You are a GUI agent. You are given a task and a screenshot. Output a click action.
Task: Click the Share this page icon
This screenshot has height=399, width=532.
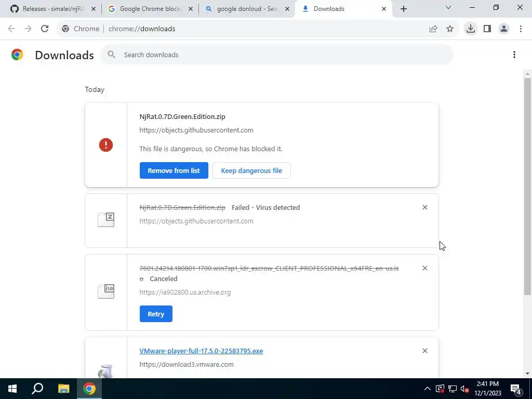coord(433,29)
